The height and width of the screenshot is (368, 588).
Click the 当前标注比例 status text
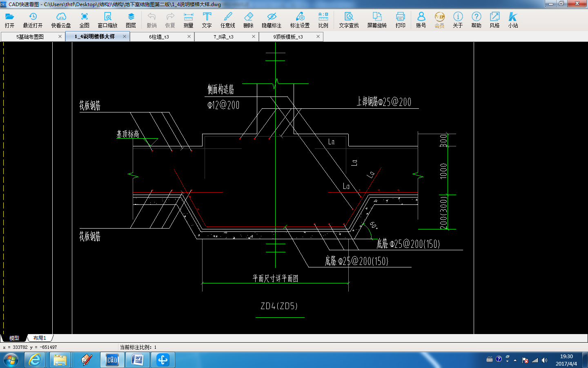point(138,347)
